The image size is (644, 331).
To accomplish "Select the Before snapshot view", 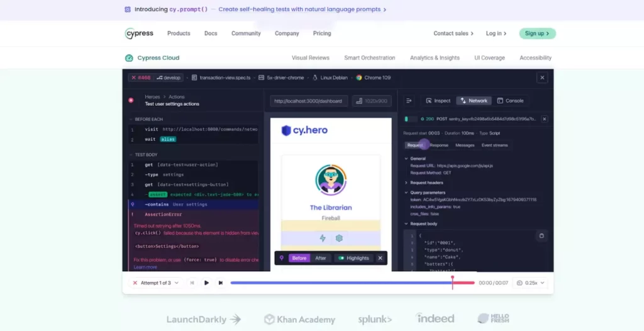I will [x=299, y=258].
